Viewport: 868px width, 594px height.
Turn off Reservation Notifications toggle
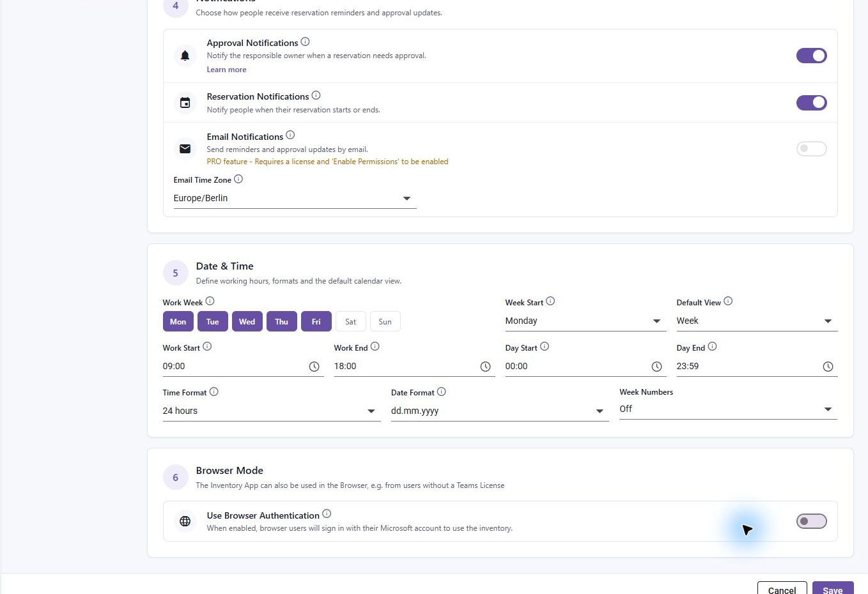coord(812,103)
